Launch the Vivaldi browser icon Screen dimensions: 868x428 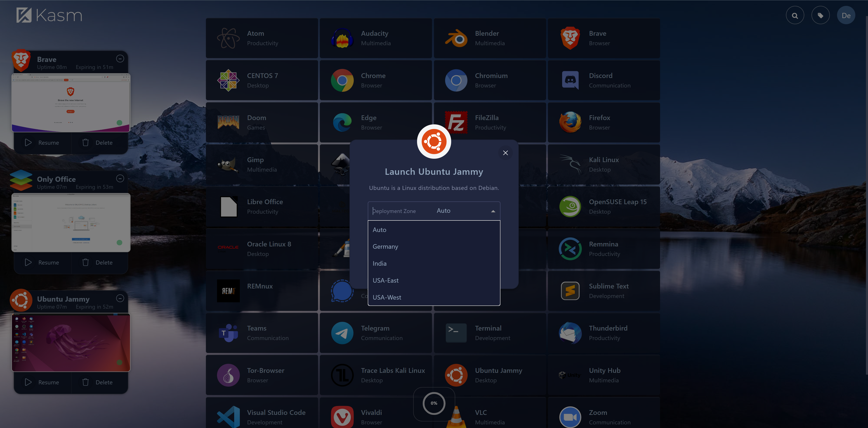tap(342, 417)
